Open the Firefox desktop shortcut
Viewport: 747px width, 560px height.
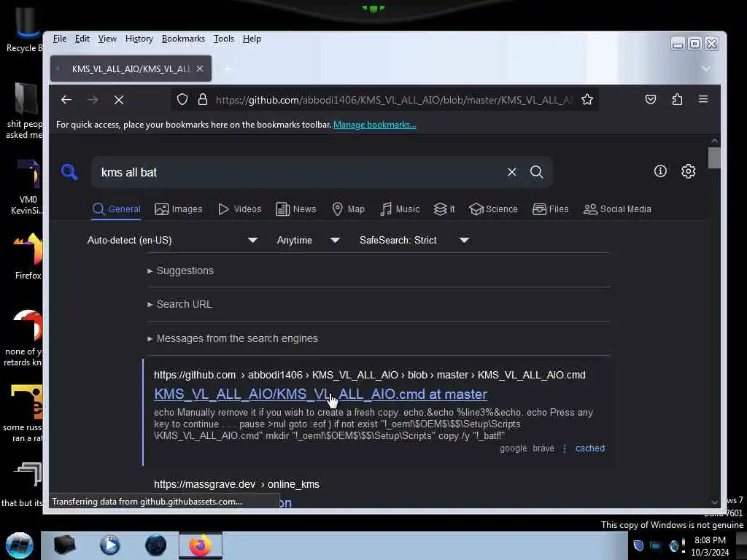click(x=27, y=257)
